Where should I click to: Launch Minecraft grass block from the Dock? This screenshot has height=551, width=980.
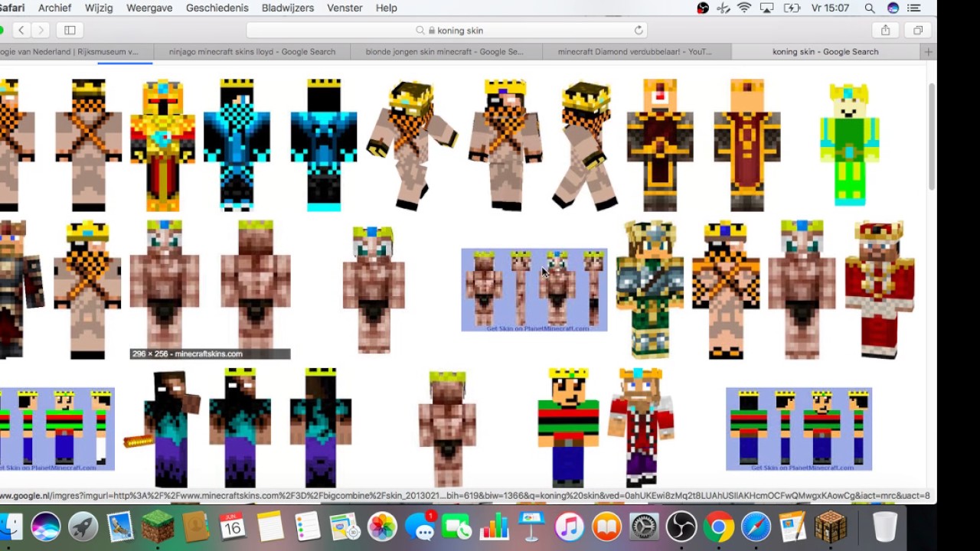tap(158, 527)
